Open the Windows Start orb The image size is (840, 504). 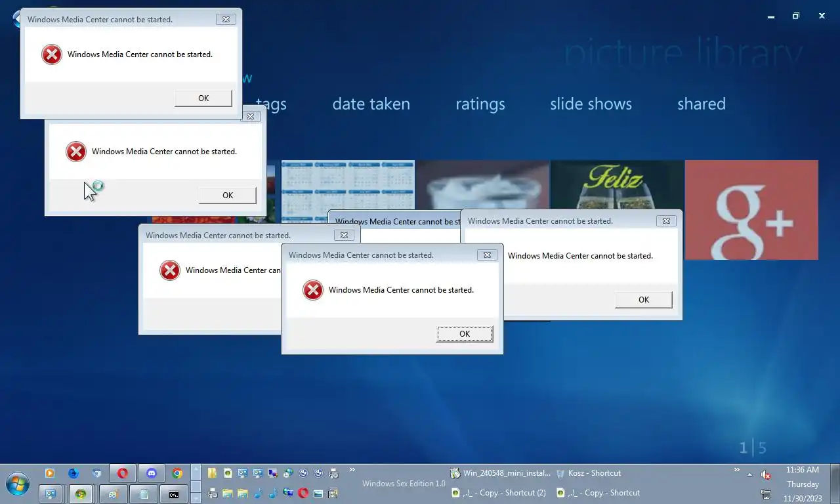tap(18, 484)
